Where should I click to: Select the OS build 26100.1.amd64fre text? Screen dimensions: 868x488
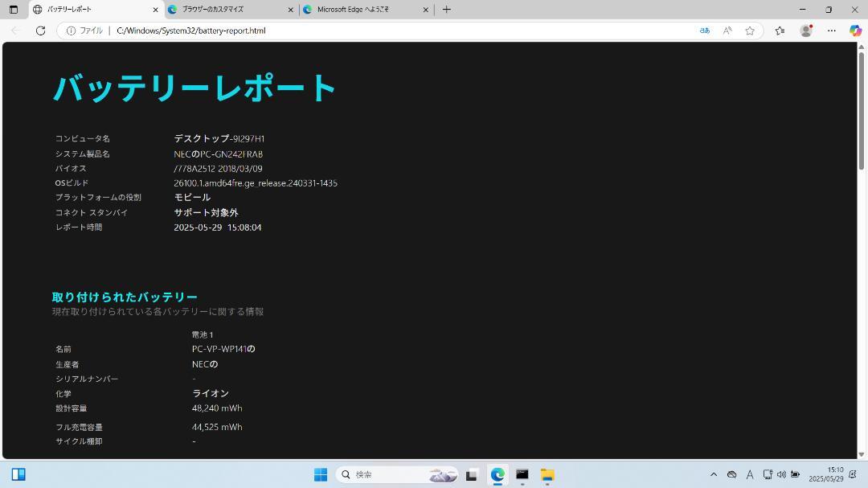(256, 182)
